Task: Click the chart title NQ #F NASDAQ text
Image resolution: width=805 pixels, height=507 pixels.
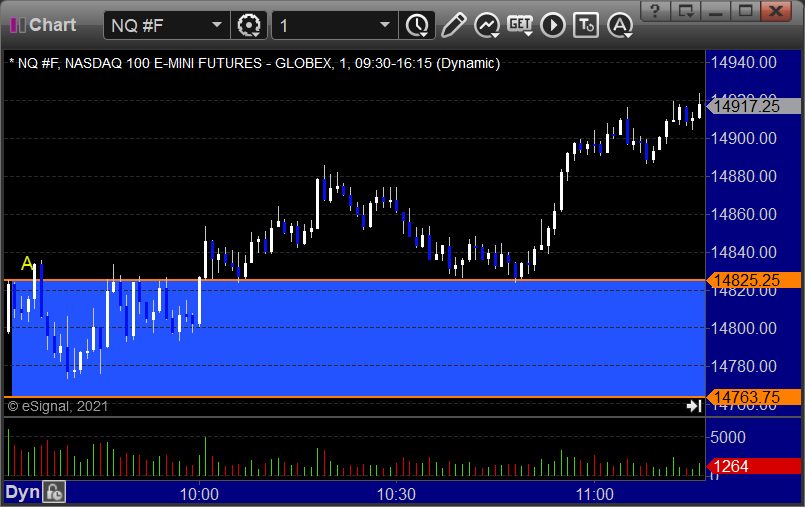Action: (255, 63)
